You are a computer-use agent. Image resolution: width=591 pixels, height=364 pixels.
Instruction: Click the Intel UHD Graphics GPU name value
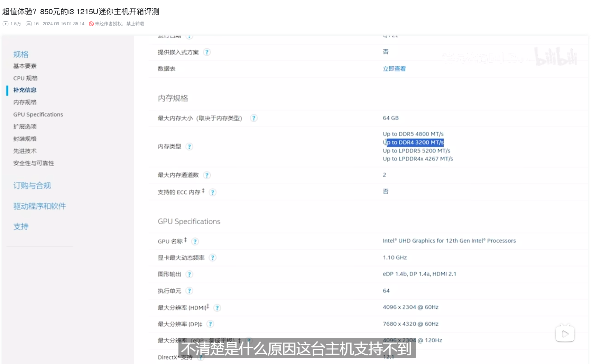[449, 241]
